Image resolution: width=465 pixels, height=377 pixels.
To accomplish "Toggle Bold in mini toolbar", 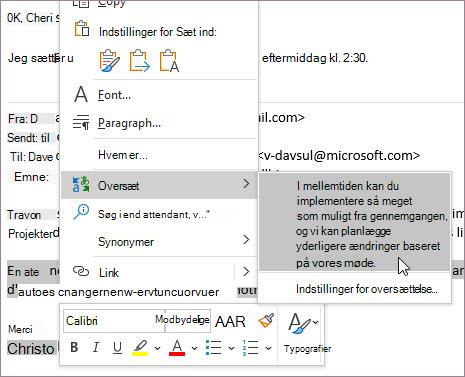I will tap(74, 347).
